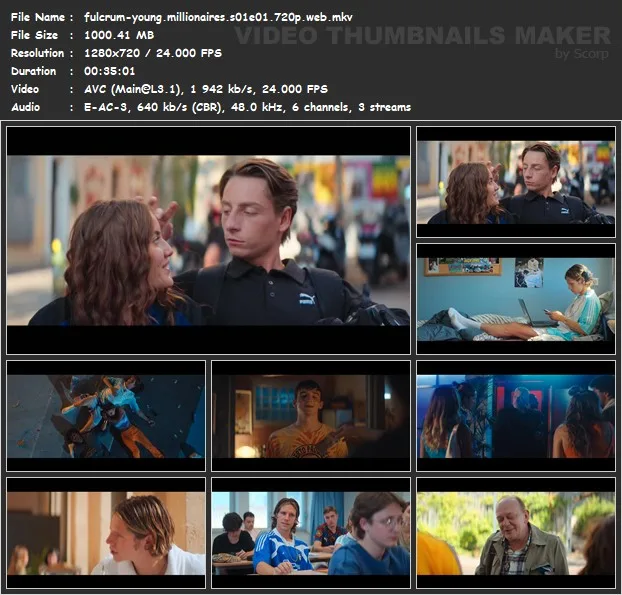Select blue-lit nightclub scene thumbnail
The image size is (622, 595).
[x=516, y=416]
